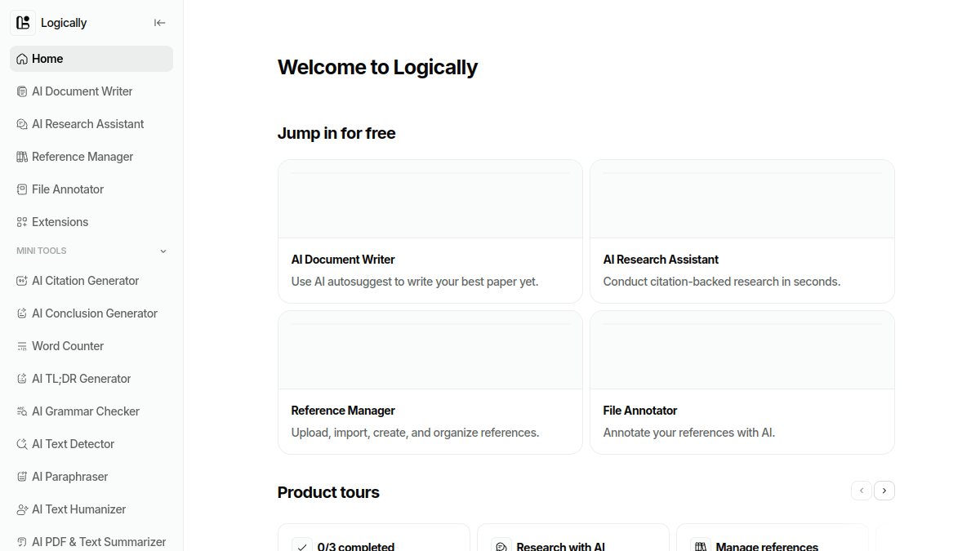
Task: Open Word Counter mini tool
Action: pyautogui.click(x=91, y=346)
